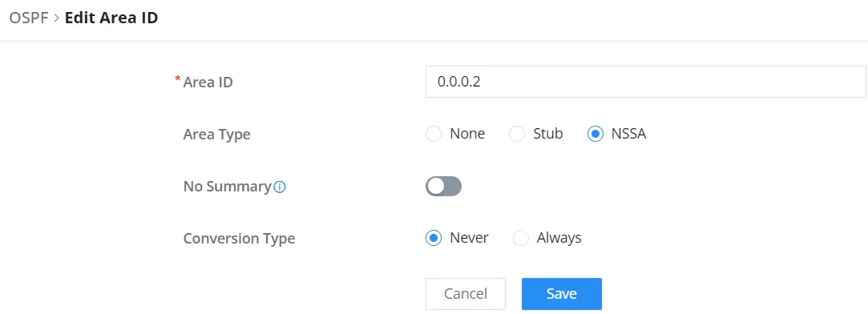The height and width of the screenshot is (314, 868).
Task: Set Conversion Type to Never
Action: click(x=434, y=238)
